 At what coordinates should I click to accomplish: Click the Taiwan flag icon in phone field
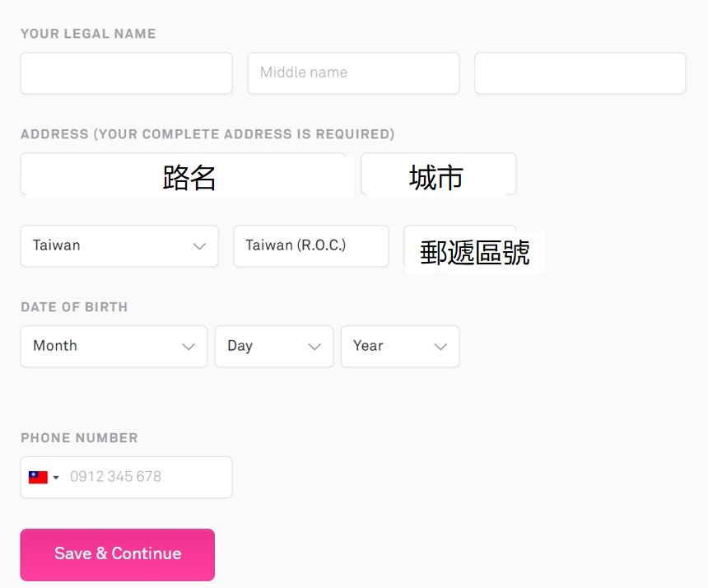pyautogui.click(x=38, y=478)
